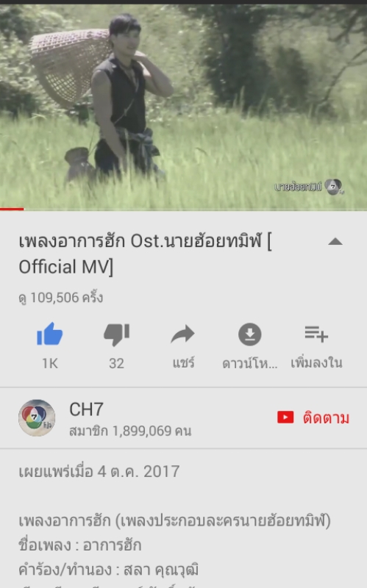Tap the thumbs-up like icon
The width and height of the screenshot is (367, 588).
49,334
